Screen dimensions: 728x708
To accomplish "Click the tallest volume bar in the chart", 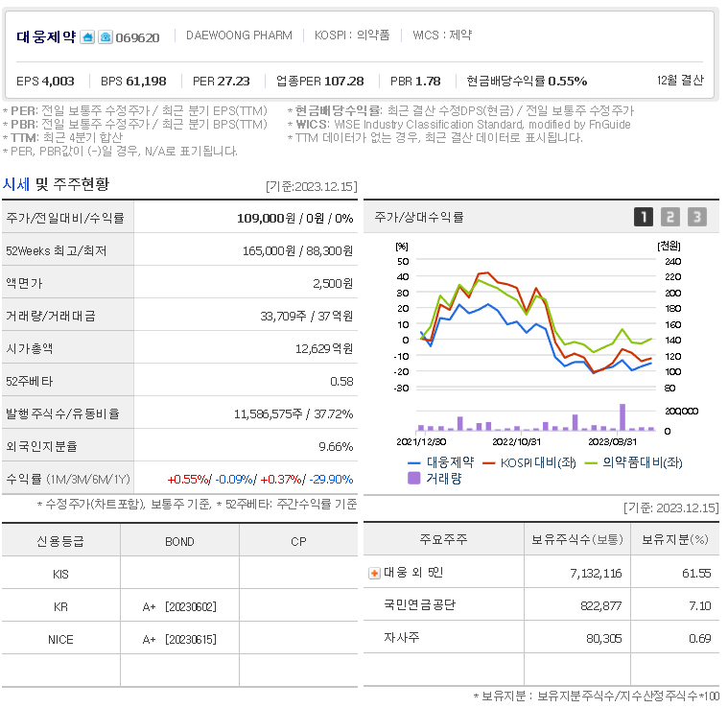I will coord(622,417).
